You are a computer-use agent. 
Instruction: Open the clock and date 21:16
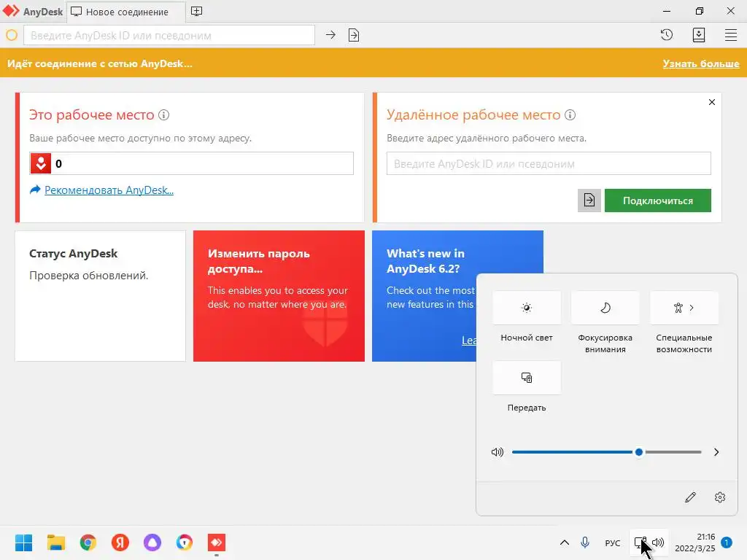(x=694, y=542)
